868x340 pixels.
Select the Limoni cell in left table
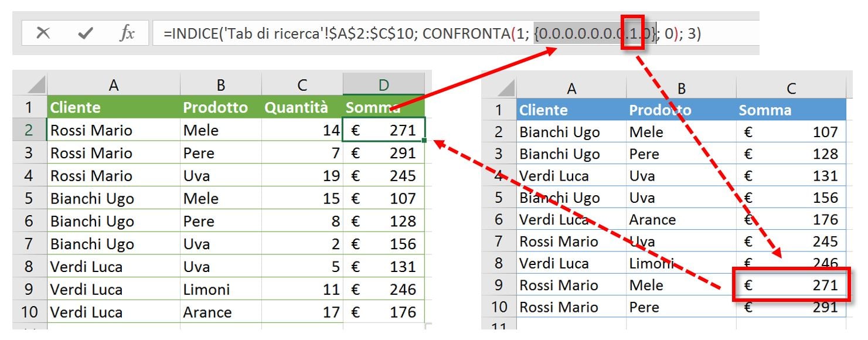point(220,289)
